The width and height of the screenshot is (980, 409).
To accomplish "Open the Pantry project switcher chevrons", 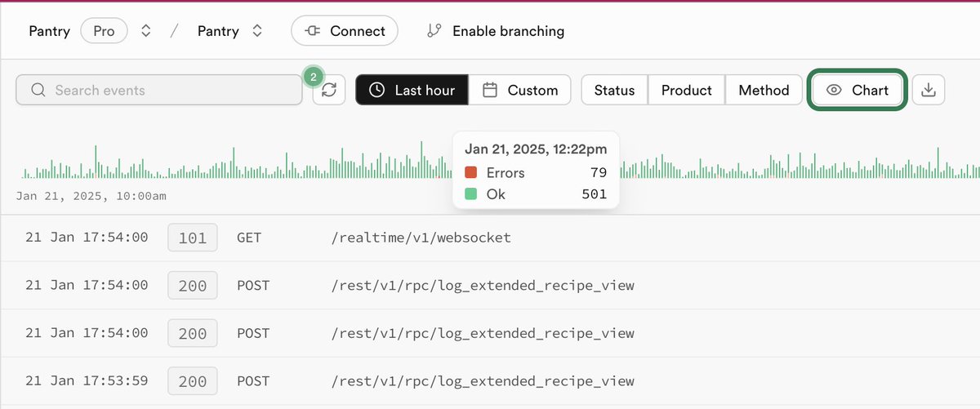I will (x=257, y=31).
